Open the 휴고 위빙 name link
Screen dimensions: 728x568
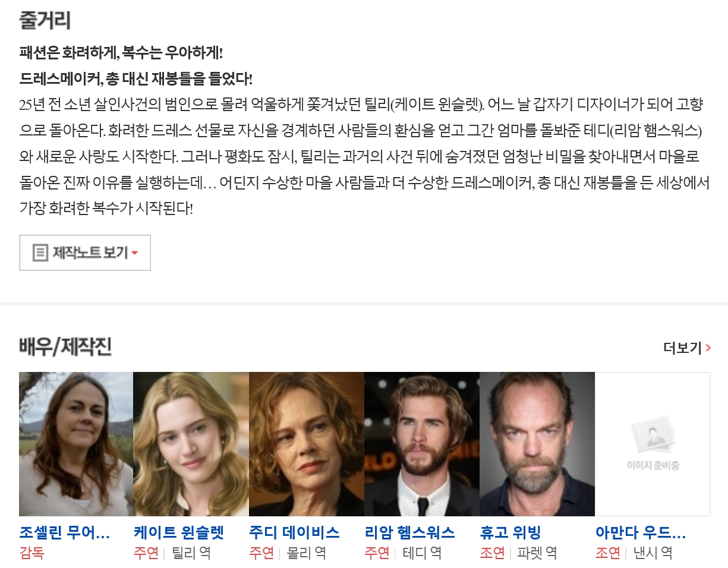510,532
